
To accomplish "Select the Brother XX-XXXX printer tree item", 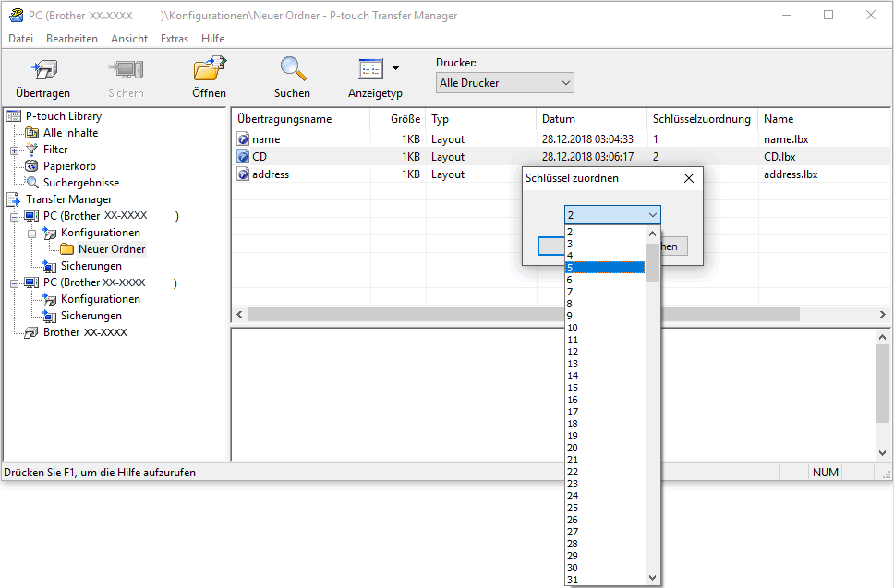I will (x=85, y=332).
